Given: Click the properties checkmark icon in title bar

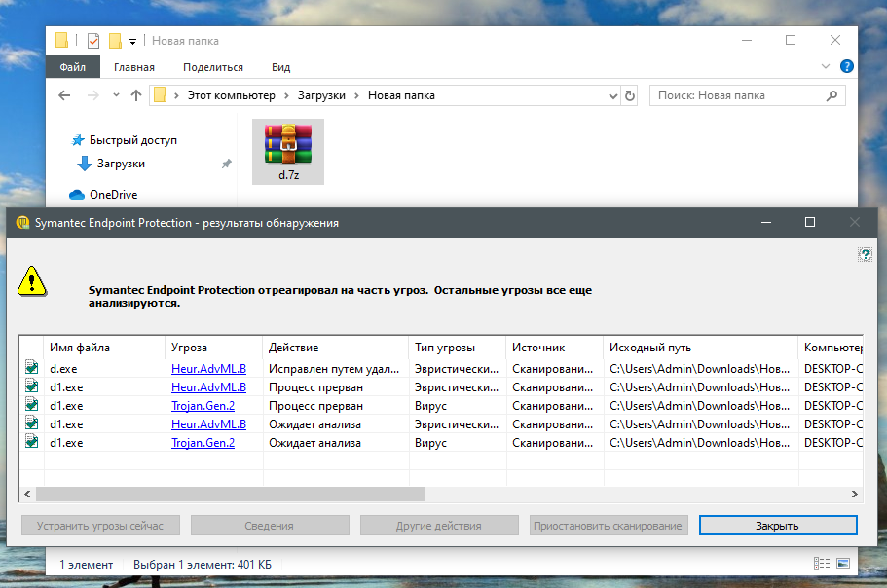Looking at the screenshot, I should (93, 41).
